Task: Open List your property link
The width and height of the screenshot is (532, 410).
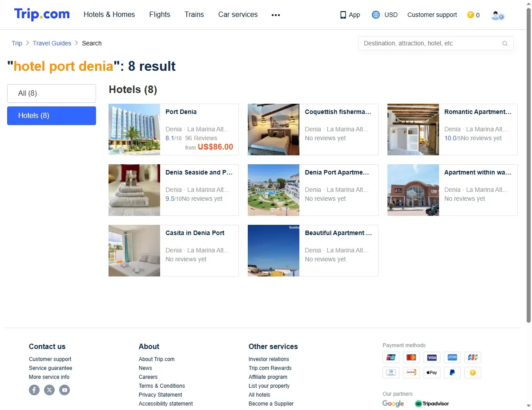Action: [x=269, y=386]
